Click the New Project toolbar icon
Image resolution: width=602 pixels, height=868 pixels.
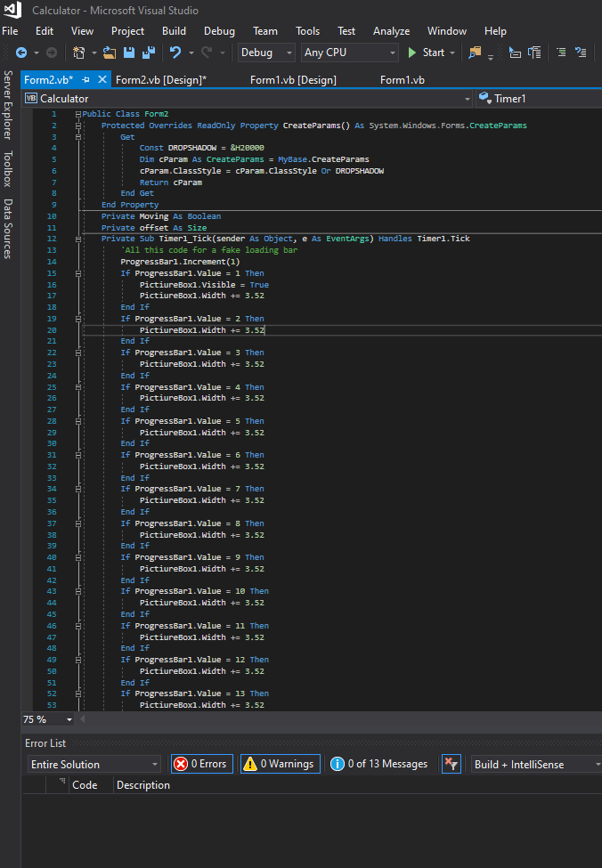tap(78, 53)
